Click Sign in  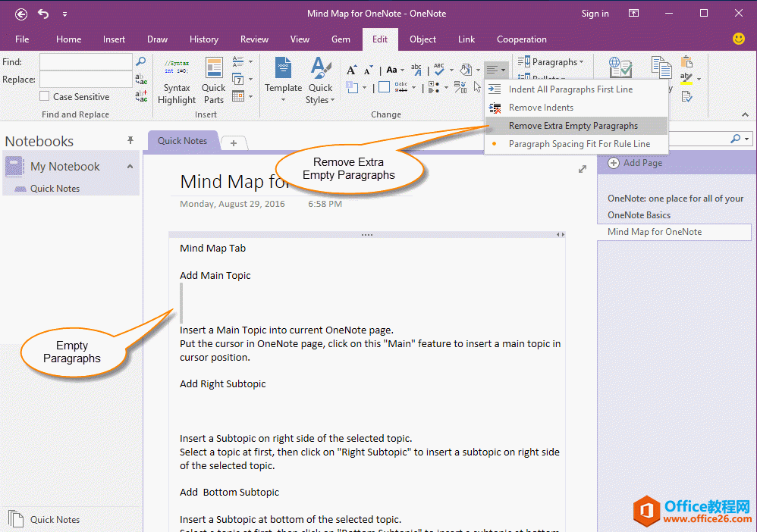595,13
